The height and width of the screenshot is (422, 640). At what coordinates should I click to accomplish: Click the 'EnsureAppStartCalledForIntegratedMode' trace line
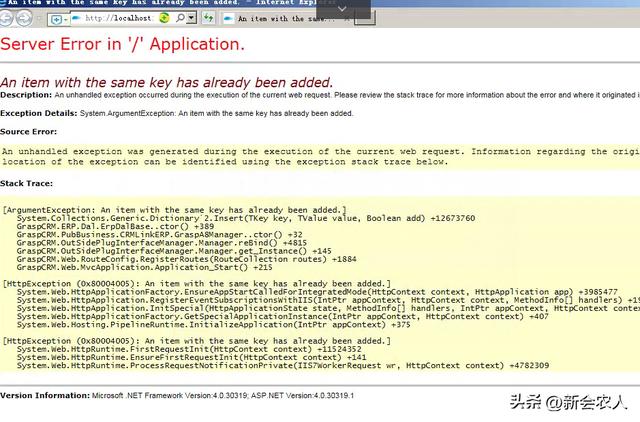click(317, 292)
